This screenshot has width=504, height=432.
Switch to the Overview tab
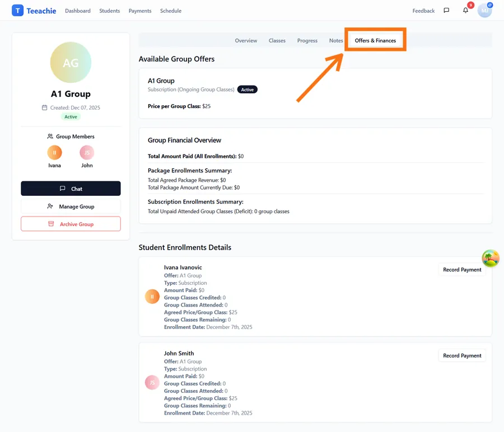tap(246, 41)
